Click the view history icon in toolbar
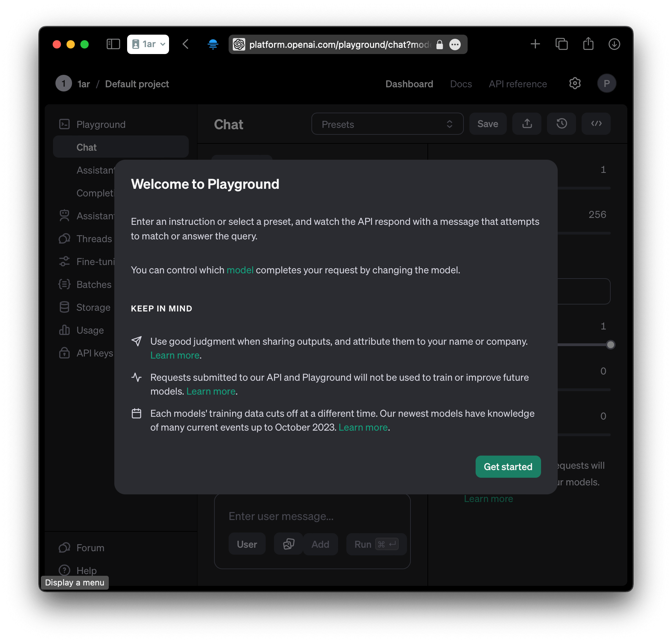672x643 pixels. point(563,124)
